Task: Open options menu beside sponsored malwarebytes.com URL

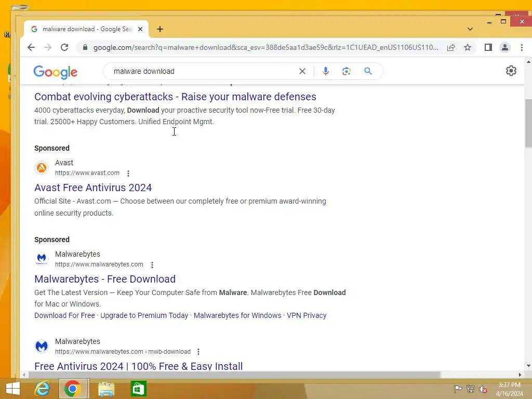Action: [152, 264]
